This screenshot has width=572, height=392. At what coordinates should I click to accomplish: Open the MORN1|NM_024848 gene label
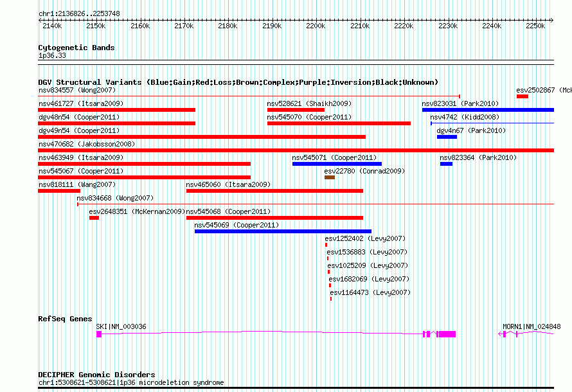[532, 326]
